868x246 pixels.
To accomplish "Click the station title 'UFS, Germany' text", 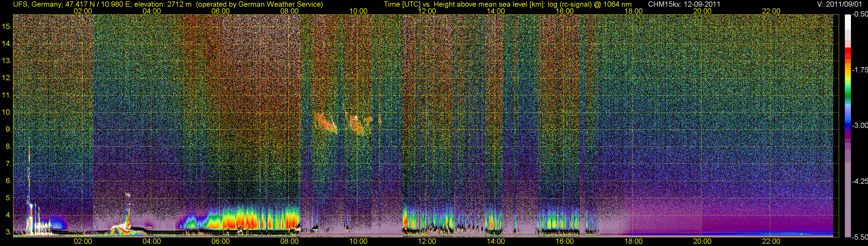I will point(37,4).
